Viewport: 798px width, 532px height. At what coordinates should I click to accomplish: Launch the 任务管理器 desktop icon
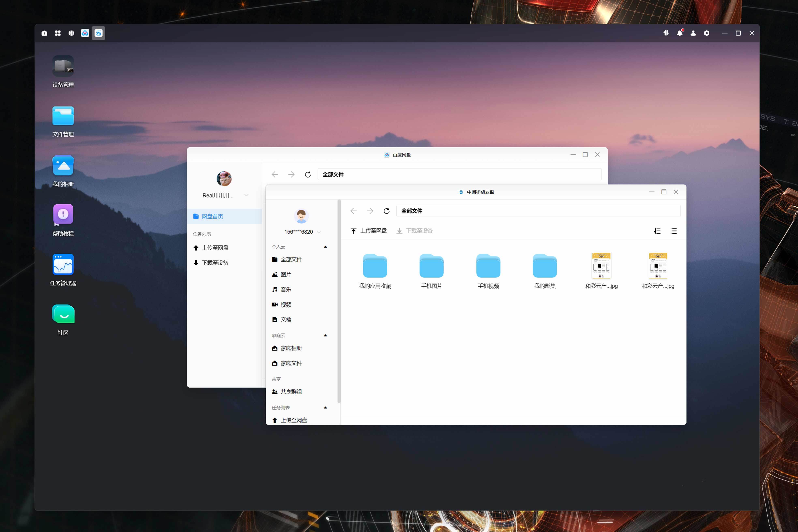[63, 265]
